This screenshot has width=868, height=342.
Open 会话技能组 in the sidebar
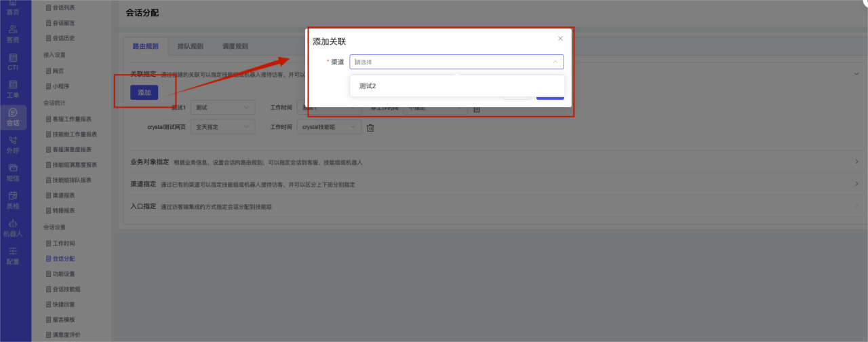click(x=62, y=289)
